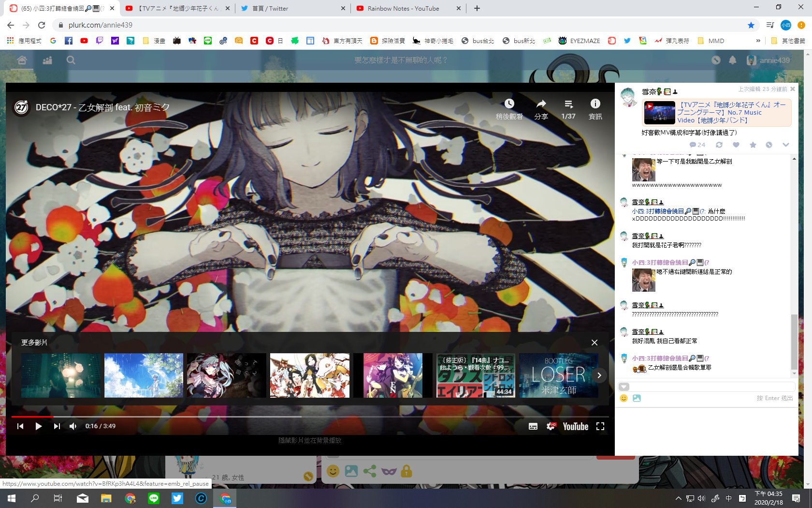Share the YouTube video (分享)
The height and width of the screenshot is (508, 812).
[x=541, y=109]
